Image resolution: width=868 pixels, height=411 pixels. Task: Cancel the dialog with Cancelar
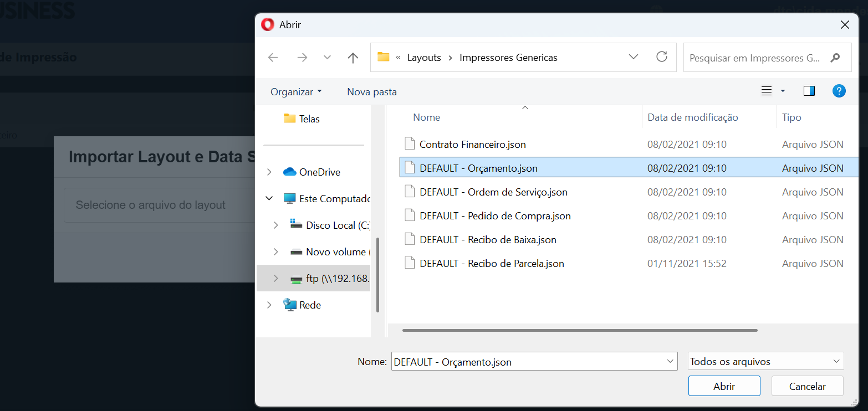[807, 386]
